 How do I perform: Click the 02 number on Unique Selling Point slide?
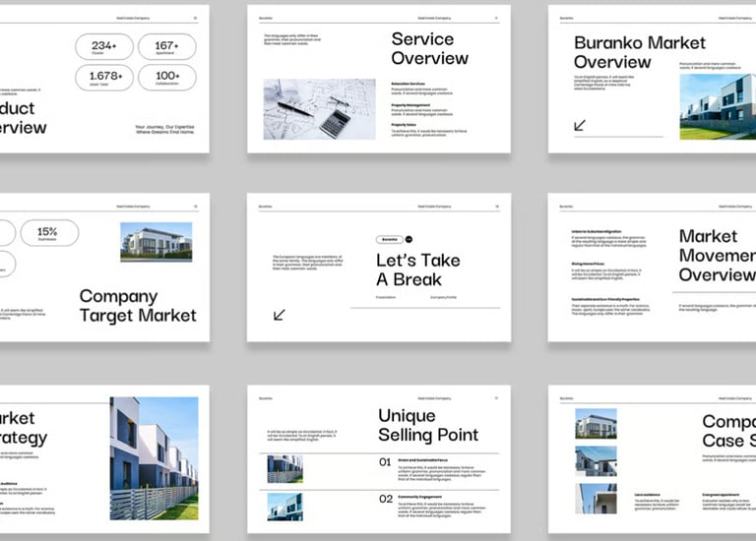pos(386,499)
